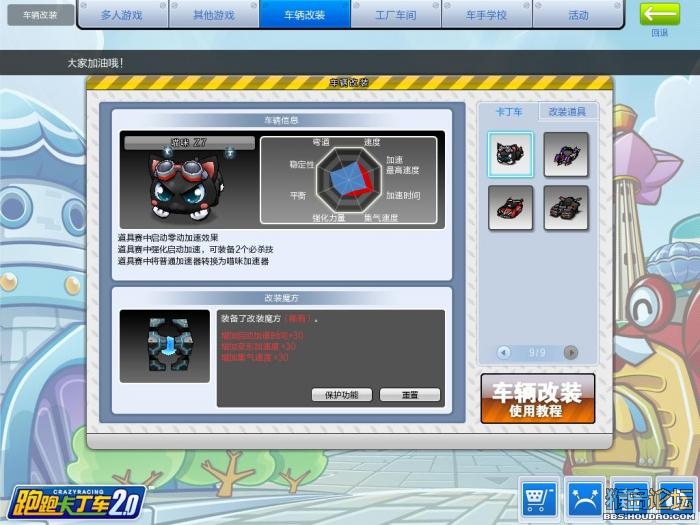Select the 车辆改装 top tab
This screenshot has width=700, height=525.
(305, 15)
